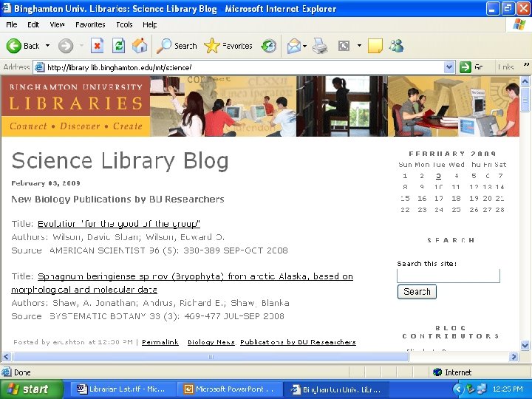Screen dimensions: 532x399
Task: Expand the Mail dropdown arrow
Action: [304, 46]
